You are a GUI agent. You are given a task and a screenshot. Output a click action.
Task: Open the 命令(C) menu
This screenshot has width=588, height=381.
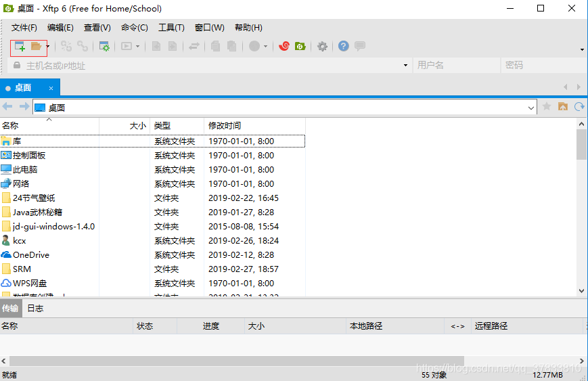(135, 27)
